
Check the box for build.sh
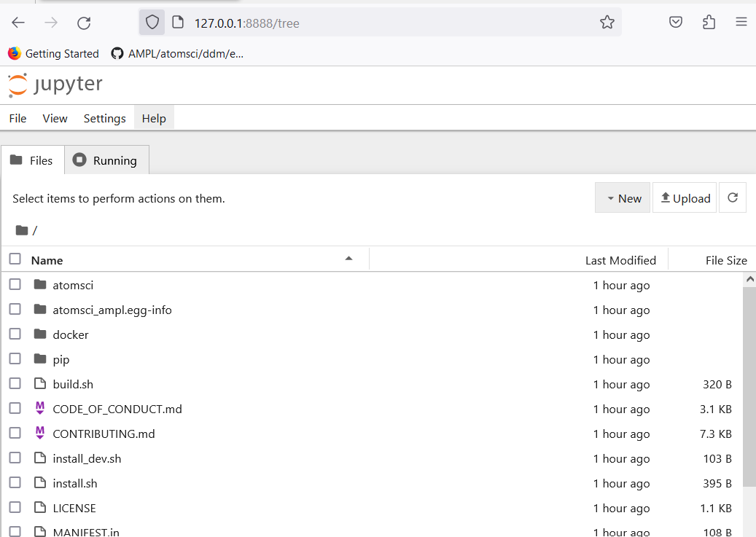(15, 384)
